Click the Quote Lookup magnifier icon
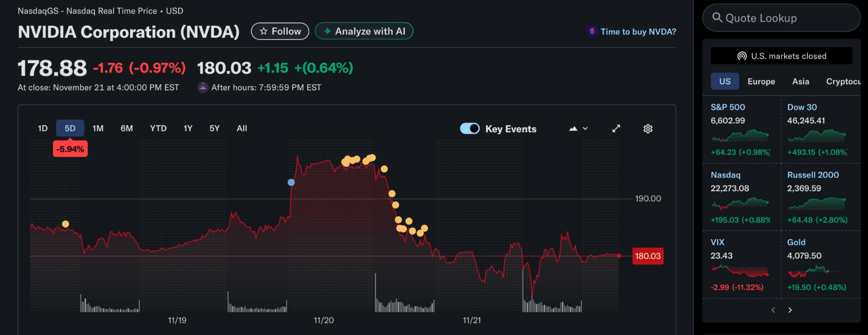The width and height of the screenshot is (868, 335). [x=717, y=18]
